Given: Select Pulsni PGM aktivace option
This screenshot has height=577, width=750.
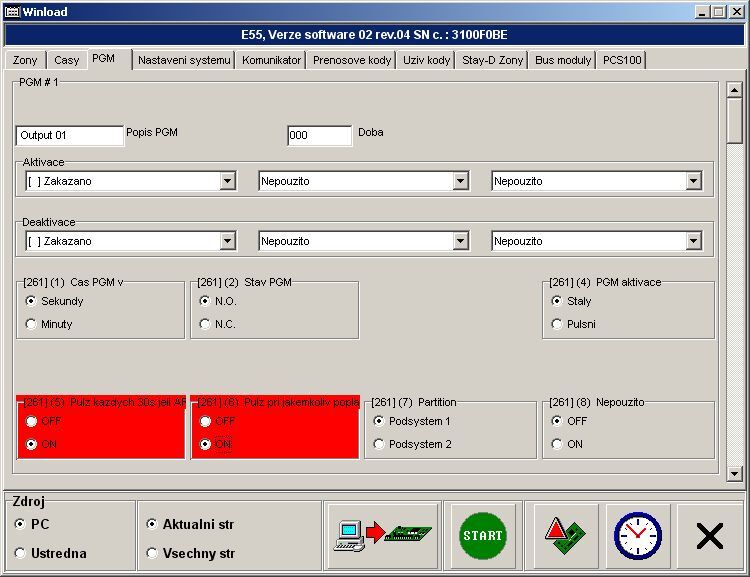Looking at the screenshot, I should (557, 324).
